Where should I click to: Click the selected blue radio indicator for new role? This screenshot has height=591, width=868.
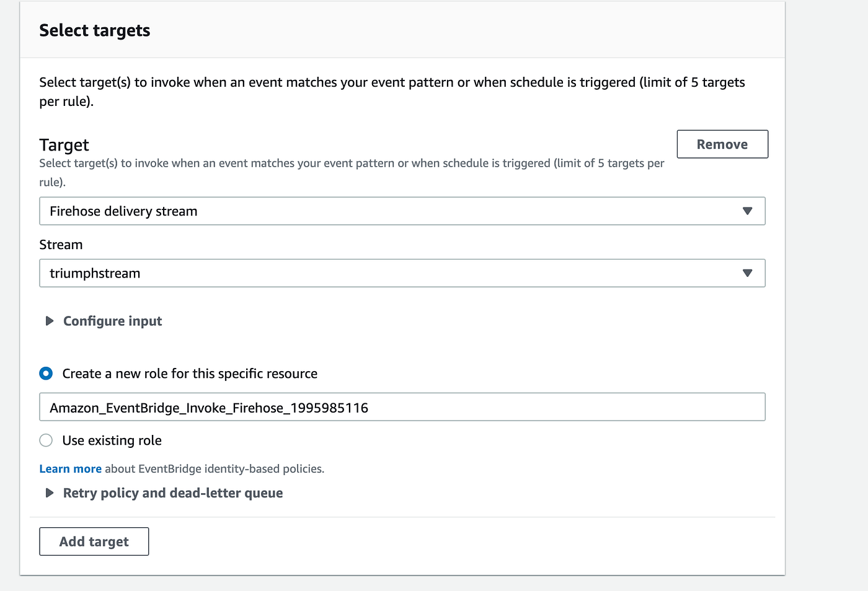46,373
